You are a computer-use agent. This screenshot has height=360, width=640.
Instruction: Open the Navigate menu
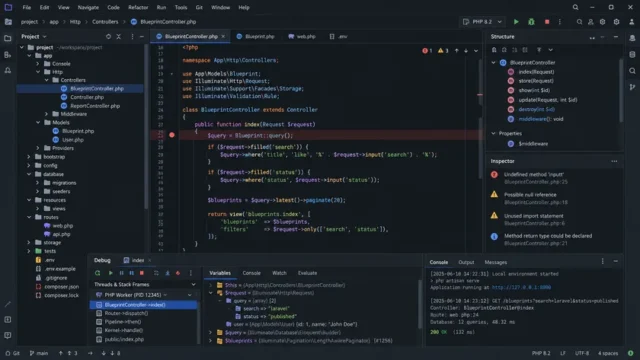pyautogui.click(x=88, y=7)
